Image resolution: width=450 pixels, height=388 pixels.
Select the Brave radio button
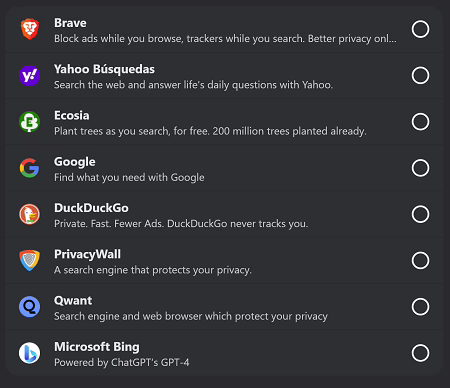(420, 29)
